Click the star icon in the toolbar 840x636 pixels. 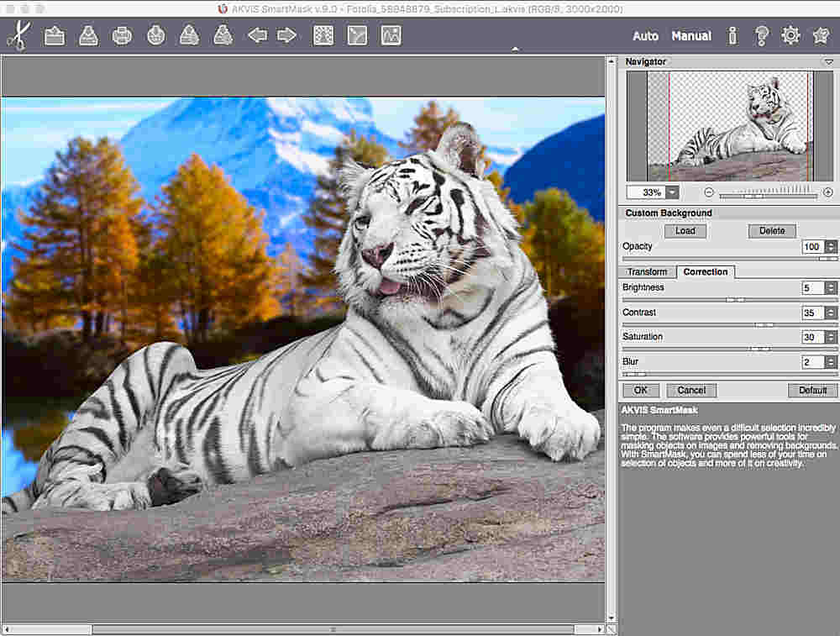(821, 36)
